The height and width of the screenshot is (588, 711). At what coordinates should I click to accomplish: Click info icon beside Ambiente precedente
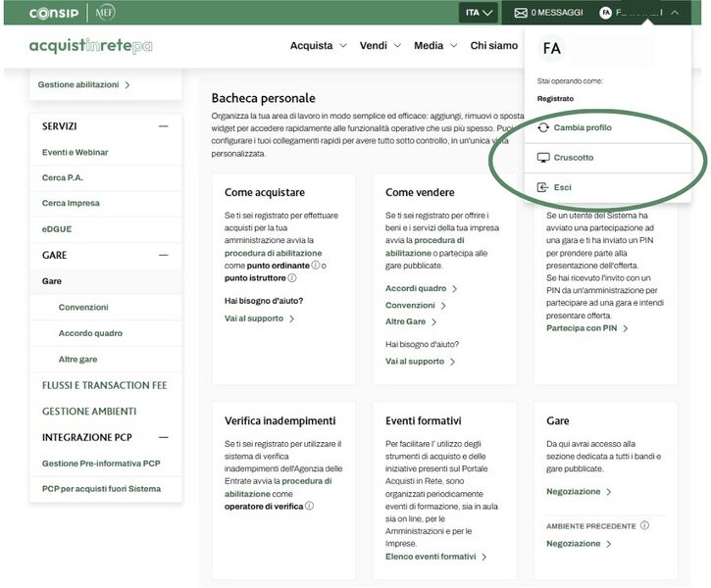[x=644, y=526]
